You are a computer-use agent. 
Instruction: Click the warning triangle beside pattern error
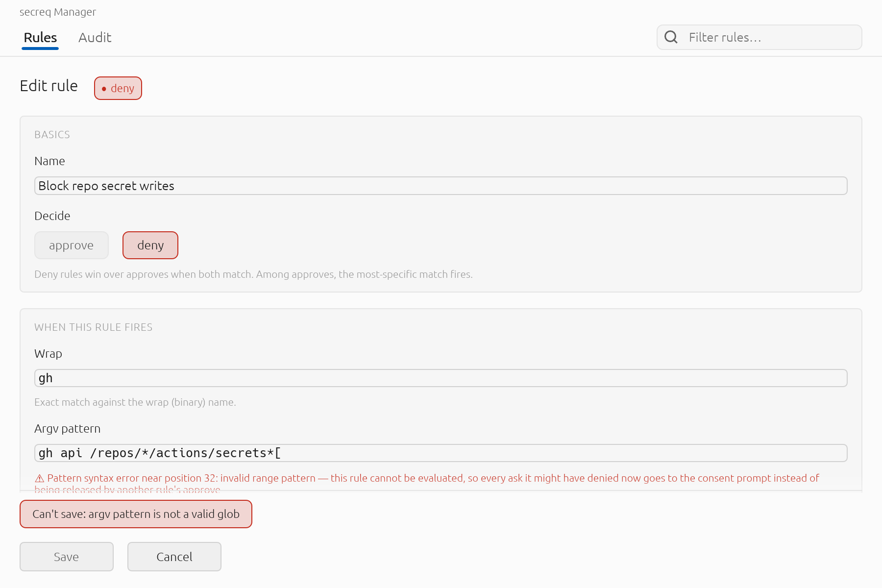coord(40,479)
